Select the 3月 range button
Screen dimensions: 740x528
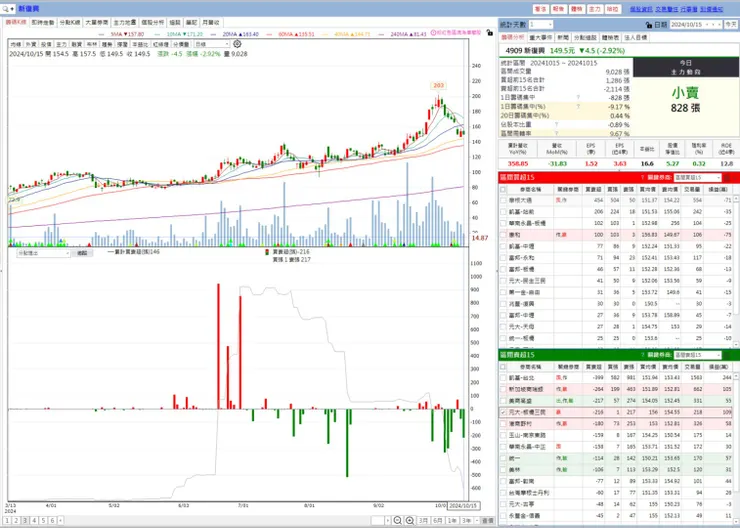(423, 520)
